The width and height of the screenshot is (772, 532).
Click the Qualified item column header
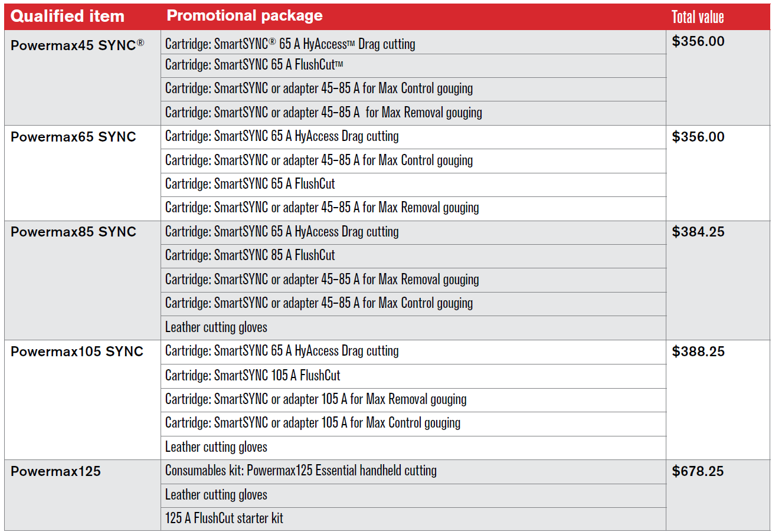[67, 17]
